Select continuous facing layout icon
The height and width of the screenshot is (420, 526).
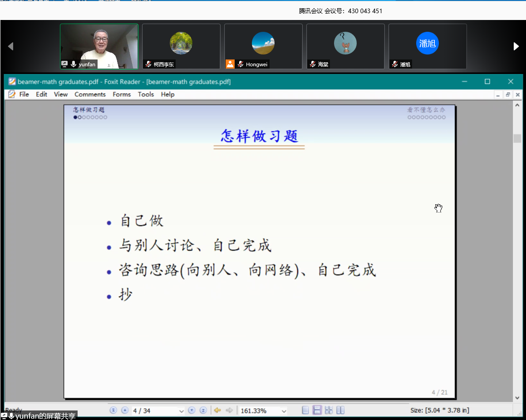[x=340, y=410]
